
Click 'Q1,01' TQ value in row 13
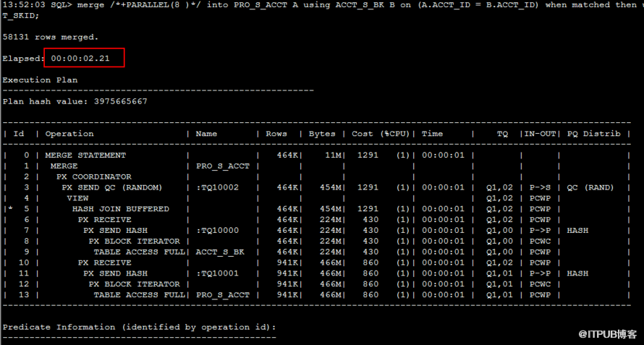(499, 295)
